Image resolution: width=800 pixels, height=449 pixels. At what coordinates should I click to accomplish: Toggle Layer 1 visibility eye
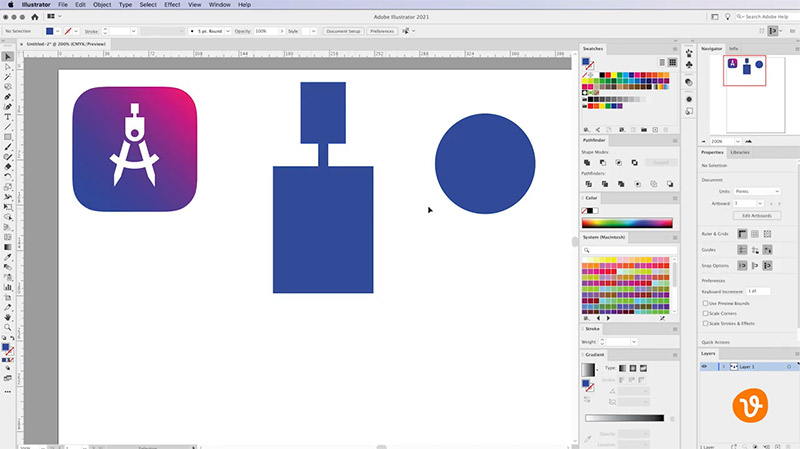coord(704,366)
